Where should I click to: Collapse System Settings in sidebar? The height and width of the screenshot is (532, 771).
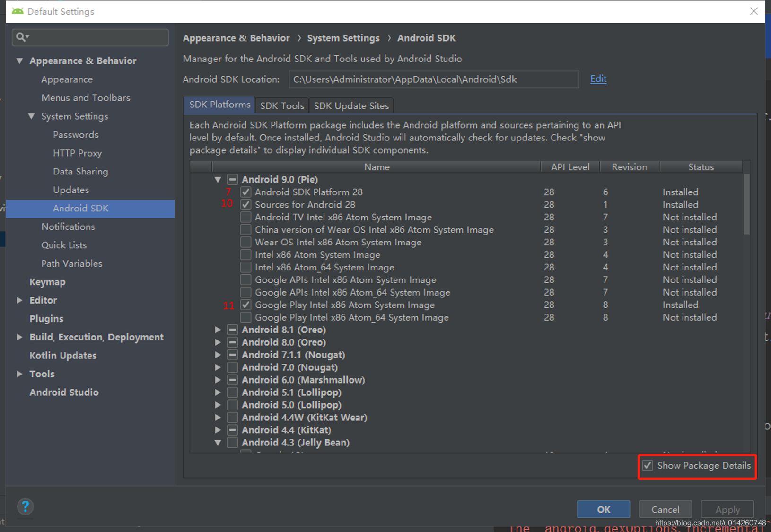click(31, 116)
